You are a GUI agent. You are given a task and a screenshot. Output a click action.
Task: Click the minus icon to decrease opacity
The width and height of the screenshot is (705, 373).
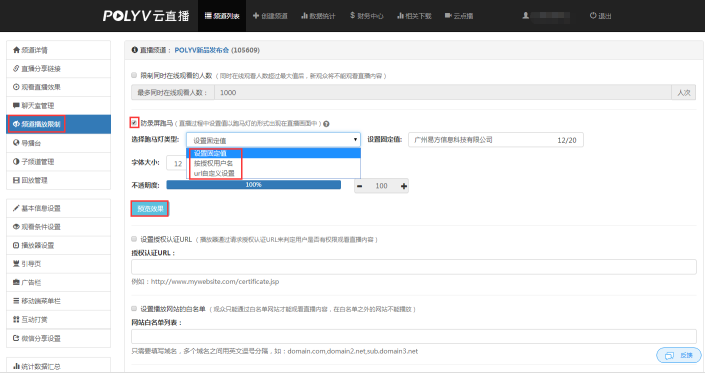tap(360, 186)
